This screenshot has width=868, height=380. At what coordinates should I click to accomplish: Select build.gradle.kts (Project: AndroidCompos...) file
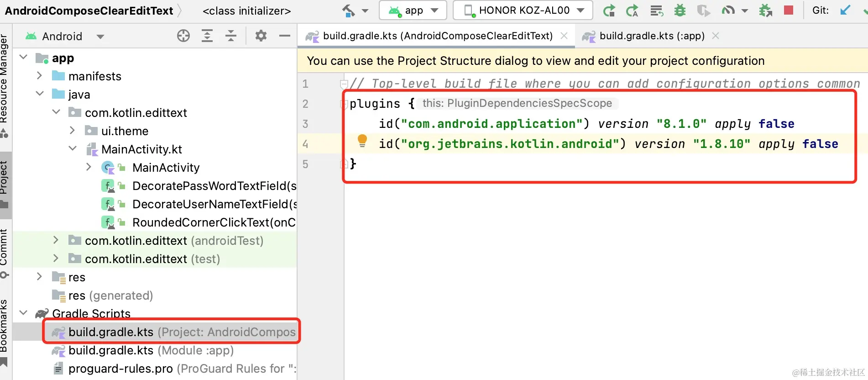(182, 332)
